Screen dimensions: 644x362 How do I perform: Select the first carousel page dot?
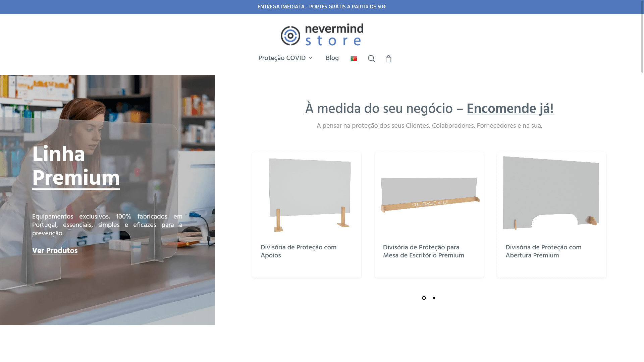(424, 298)
